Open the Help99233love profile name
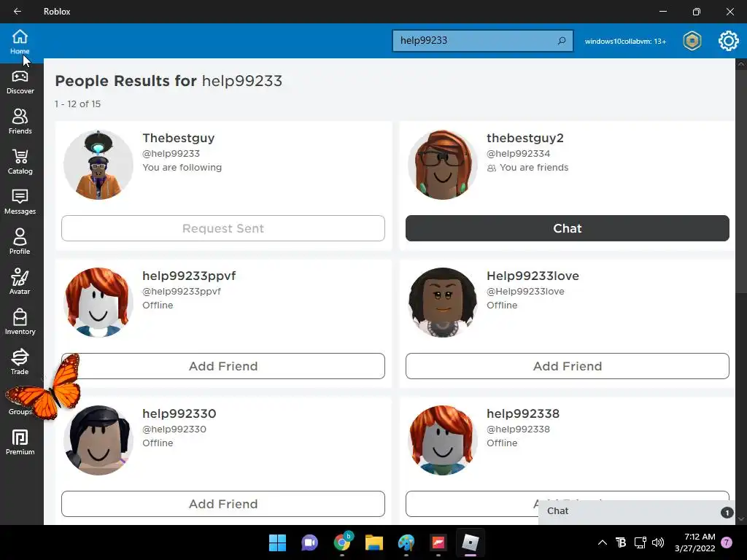Image resolution: width=747 pixels, height=560 pixels. (x=533, y=276)
